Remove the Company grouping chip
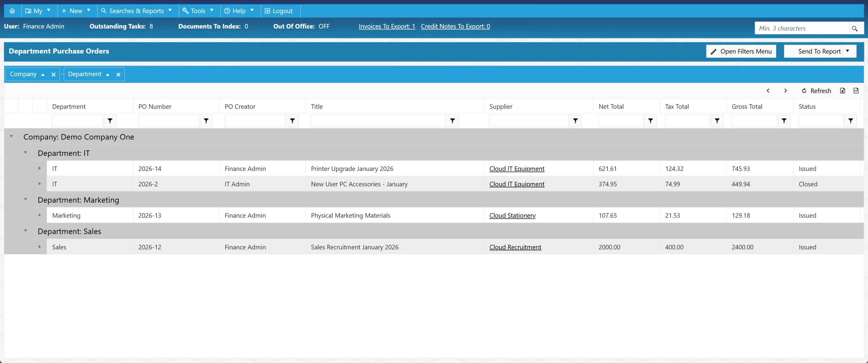Image resolution: width=868 pixels, height=363 pixels. coord(53,75)
